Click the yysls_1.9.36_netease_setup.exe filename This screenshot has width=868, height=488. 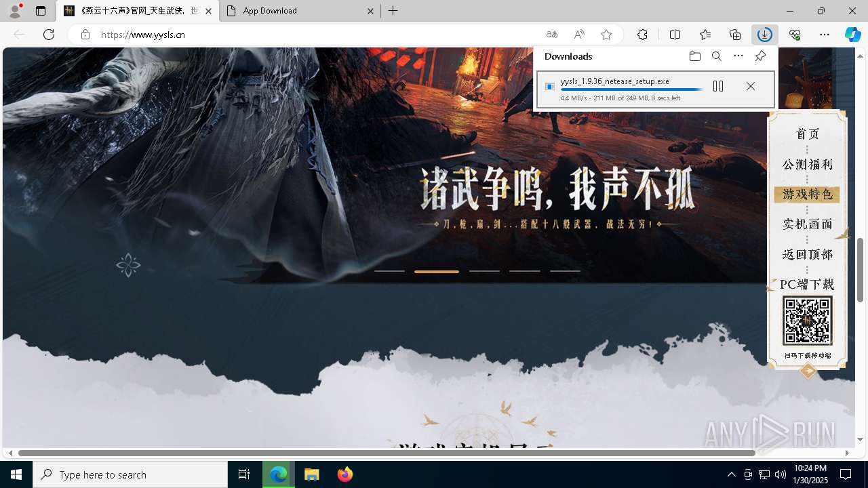click(614, 81)
